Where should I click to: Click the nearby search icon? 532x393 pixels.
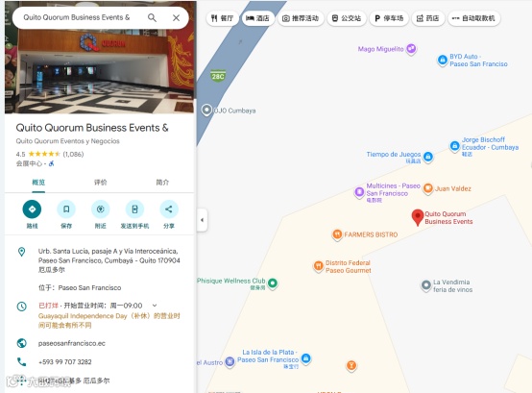tap(101, 209)
